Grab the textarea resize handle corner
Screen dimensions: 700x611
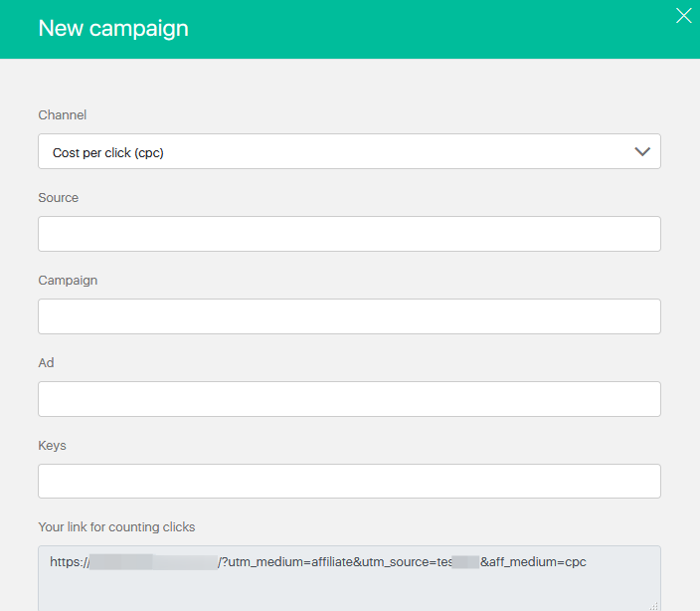click(x=654, y=605)
